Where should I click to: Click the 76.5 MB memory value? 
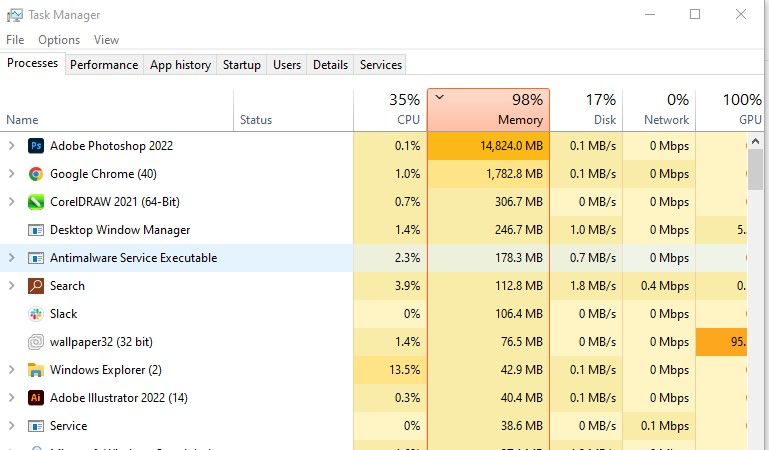pos(521,342)
